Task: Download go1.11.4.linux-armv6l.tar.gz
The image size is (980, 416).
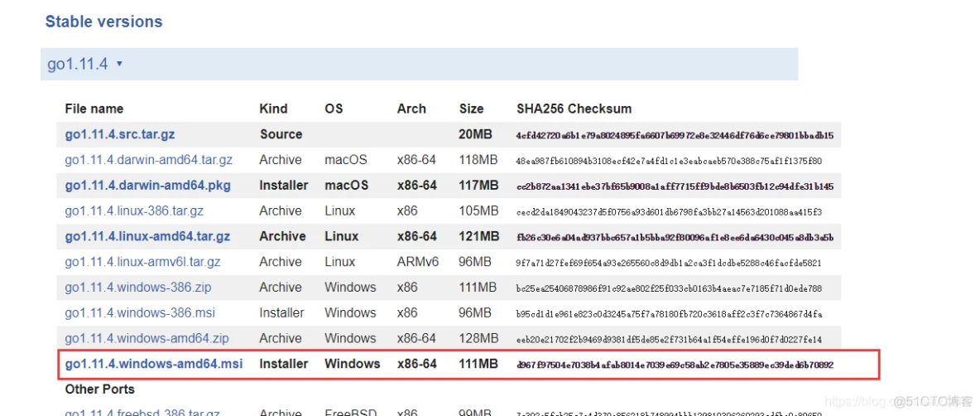Action: pyautogui.click(x=142, y=262)
